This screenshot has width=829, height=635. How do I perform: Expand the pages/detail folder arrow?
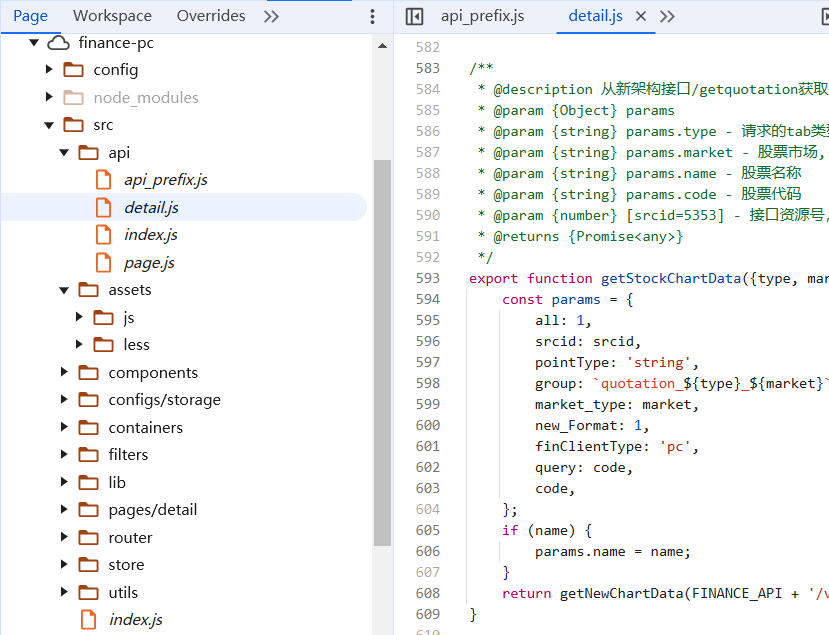click(64, 509)
